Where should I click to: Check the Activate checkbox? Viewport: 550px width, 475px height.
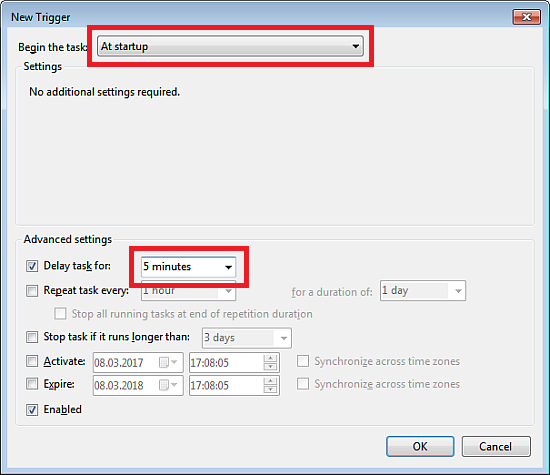(32, 361)
